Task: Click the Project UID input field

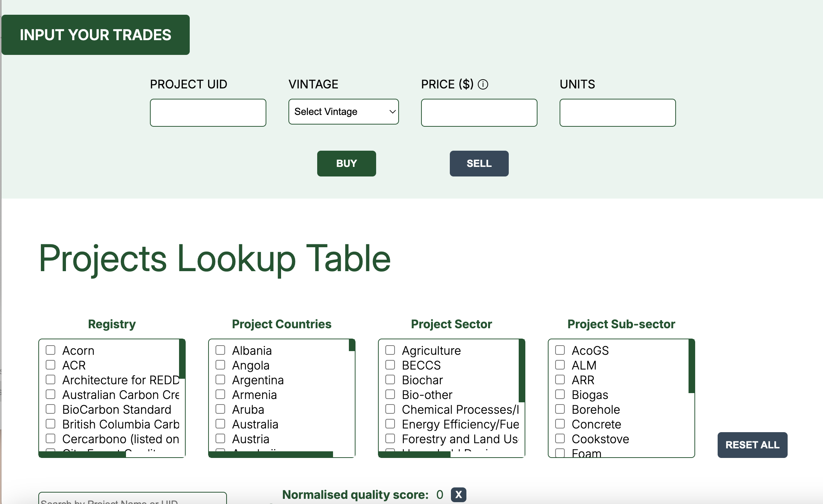Action: coord(207,112)
